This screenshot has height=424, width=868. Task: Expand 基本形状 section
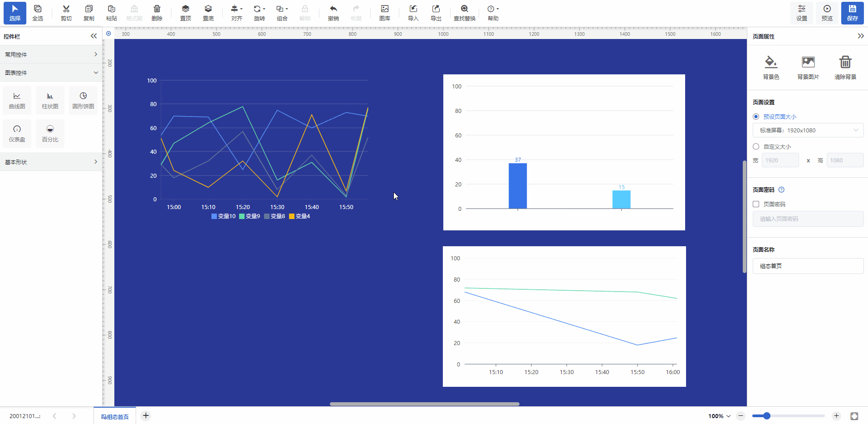pos(51,162)
